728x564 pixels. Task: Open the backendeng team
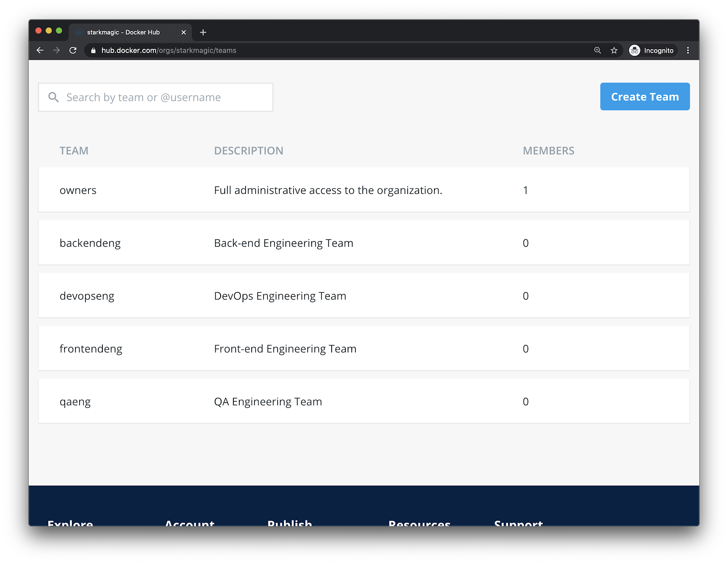(90, 243)
